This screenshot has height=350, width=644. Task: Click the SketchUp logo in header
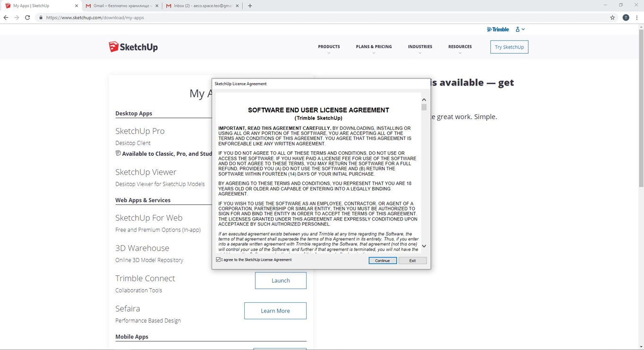(133, 47)
